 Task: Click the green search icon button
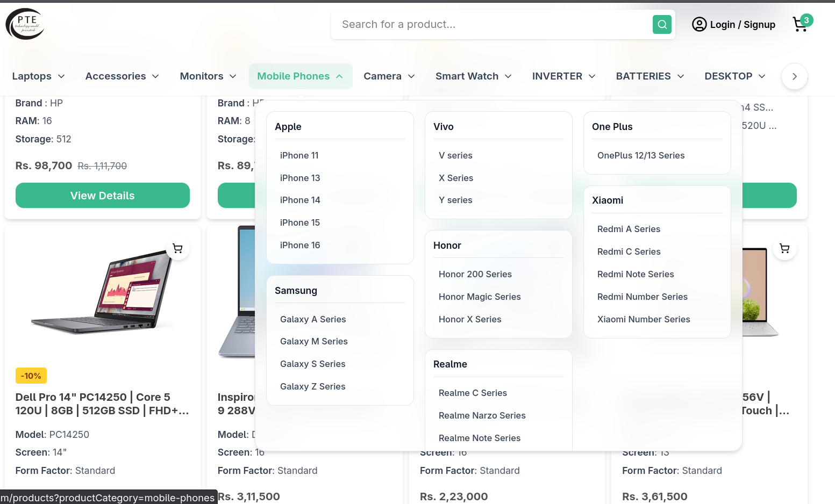(662, 24)
